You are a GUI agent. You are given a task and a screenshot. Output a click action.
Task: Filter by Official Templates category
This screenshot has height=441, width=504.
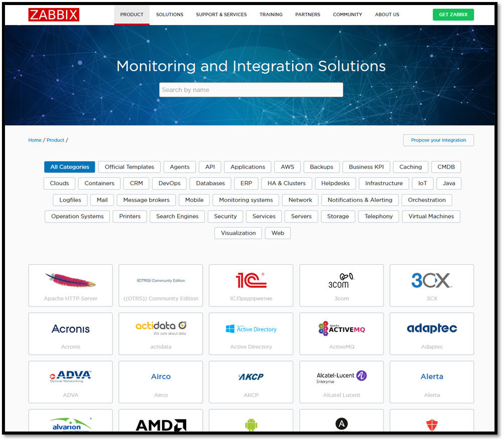[x=130, y=167]
